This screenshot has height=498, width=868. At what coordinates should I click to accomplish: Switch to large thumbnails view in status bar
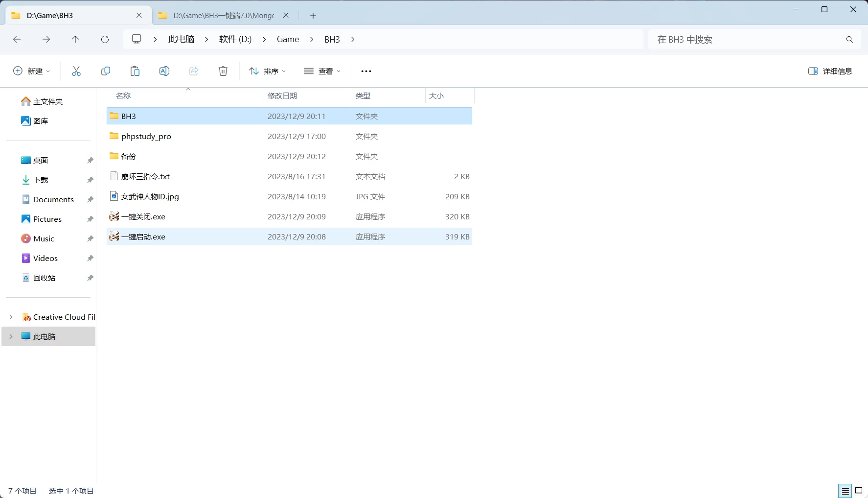pos(859,491)
